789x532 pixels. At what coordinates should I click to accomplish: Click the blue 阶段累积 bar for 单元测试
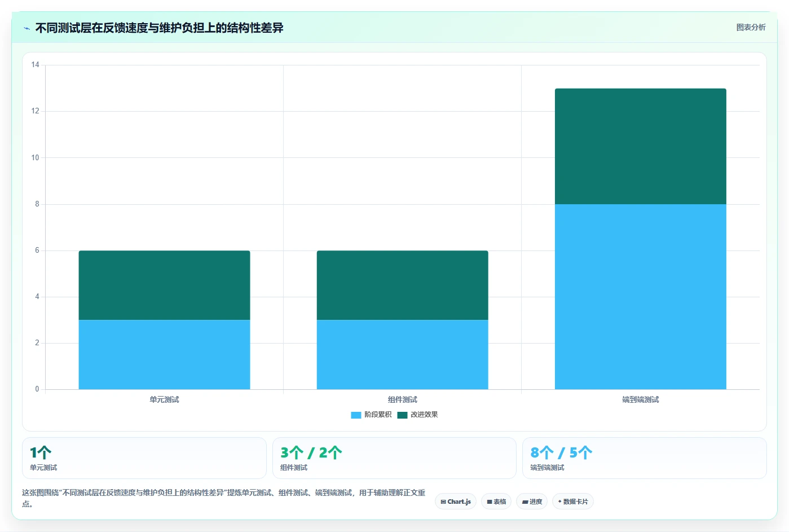click(x=164, y=354)
